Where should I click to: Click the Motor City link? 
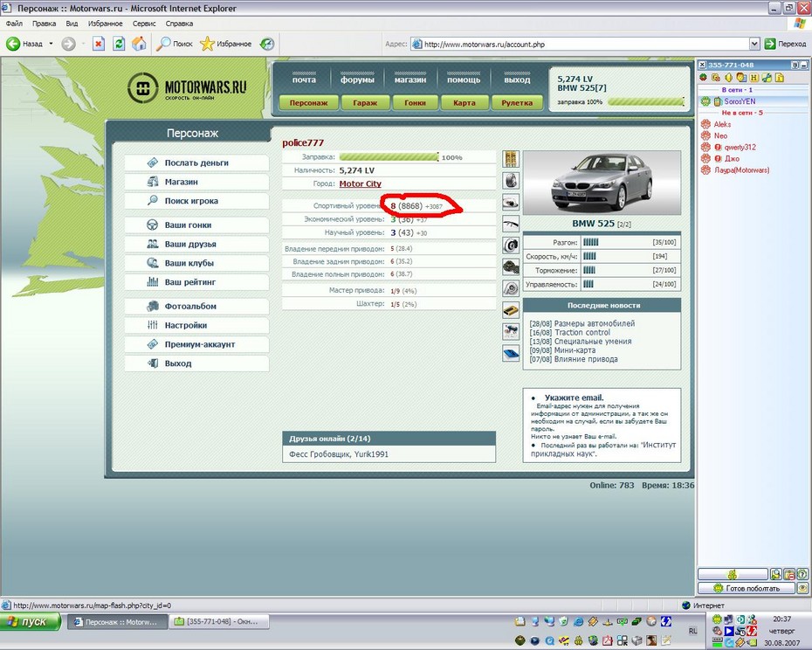click(360, 184)
